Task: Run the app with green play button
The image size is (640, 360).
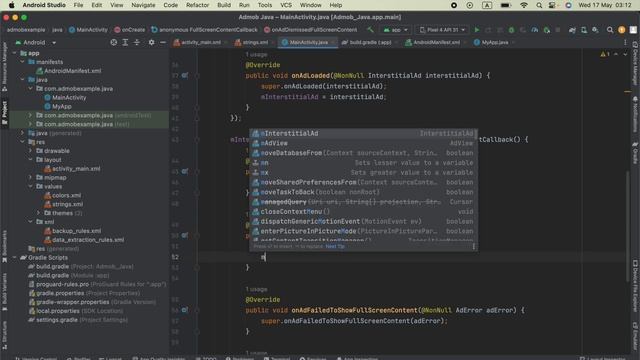Action: point(476,30)
